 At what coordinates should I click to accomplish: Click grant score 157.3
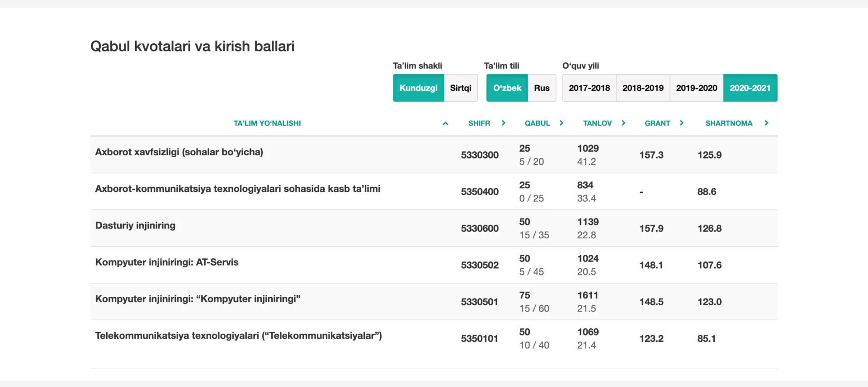pyautogui.click(x=651, y=155)
